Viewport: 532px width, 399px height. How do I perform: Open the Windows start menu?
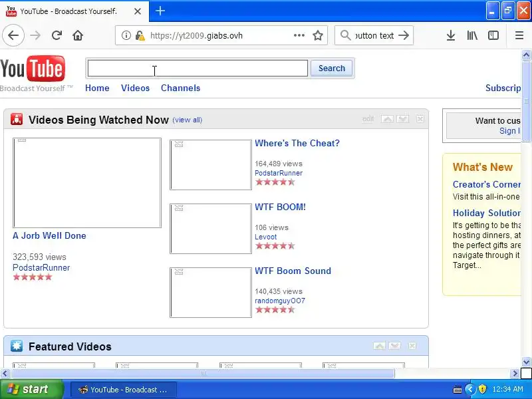point(31,389)
